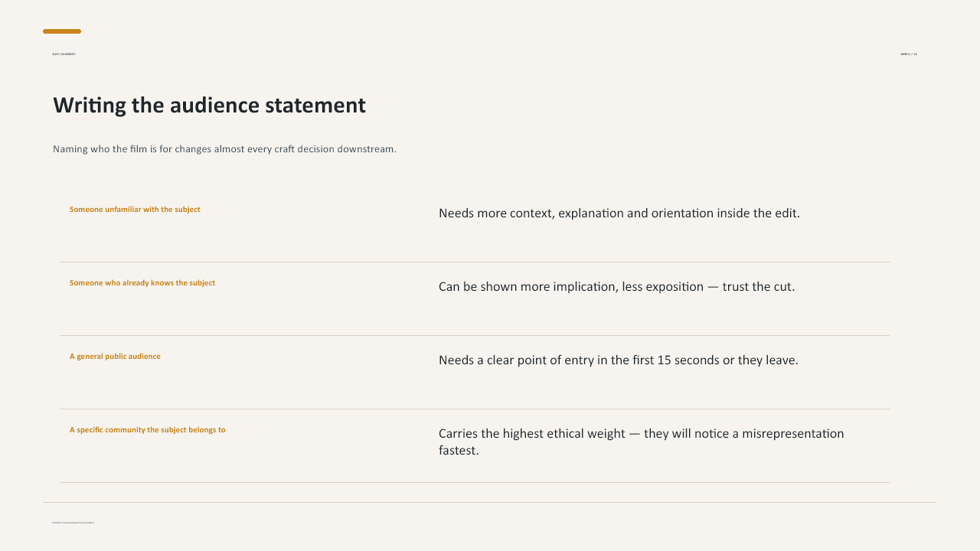Click the small header label under the orange bar
Viewport: 980px width, 551px height.
pos(64,54)
